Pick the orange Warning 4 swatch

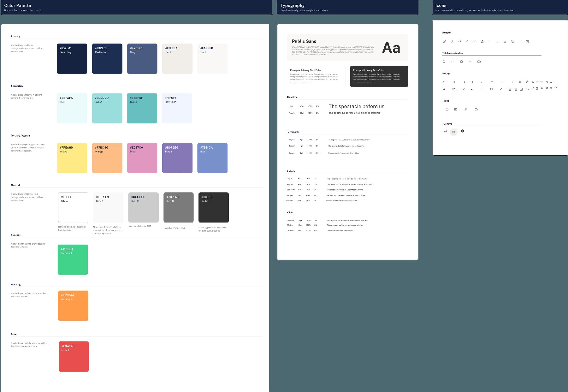click(x=73, y=306)
